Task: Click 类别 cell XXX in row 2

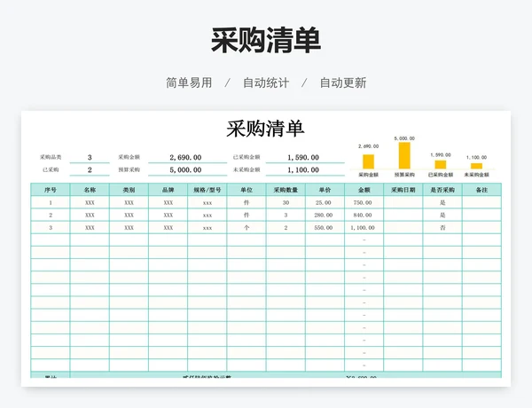Action: pos(129,215)
